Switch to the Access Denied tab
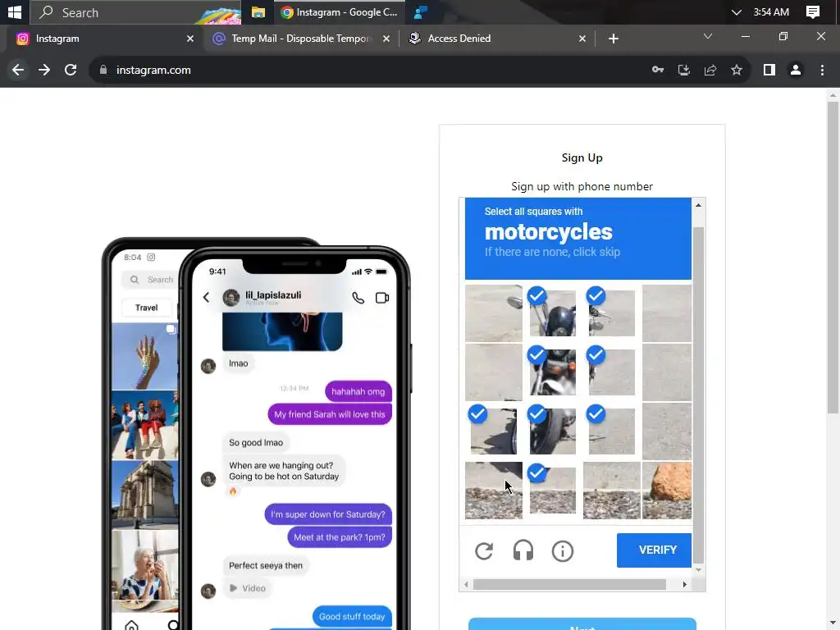Viewport: 840px width, 630px height. [497, 39]
